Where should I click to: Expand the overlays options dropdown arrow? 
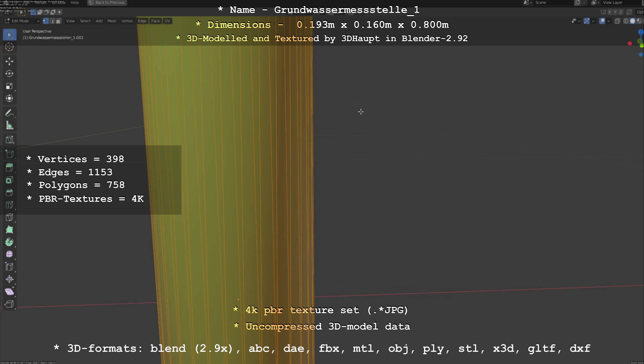608,21
